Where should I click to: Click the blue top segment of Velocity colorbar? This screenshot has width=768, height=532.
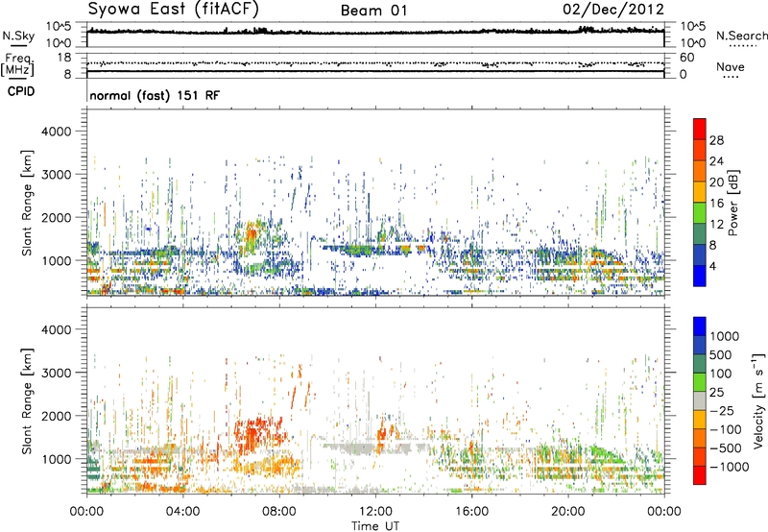coord(700,326)
